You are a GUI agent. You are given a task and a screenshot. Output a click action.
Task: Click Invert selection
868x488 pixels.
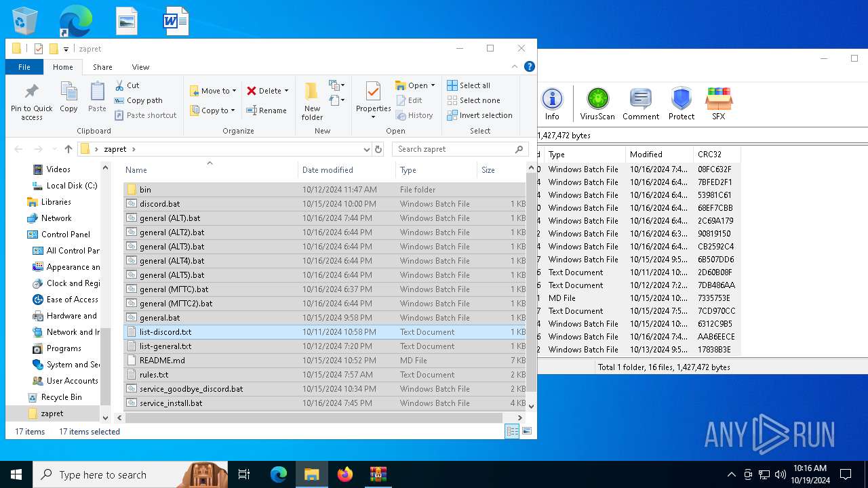[479, 115]
